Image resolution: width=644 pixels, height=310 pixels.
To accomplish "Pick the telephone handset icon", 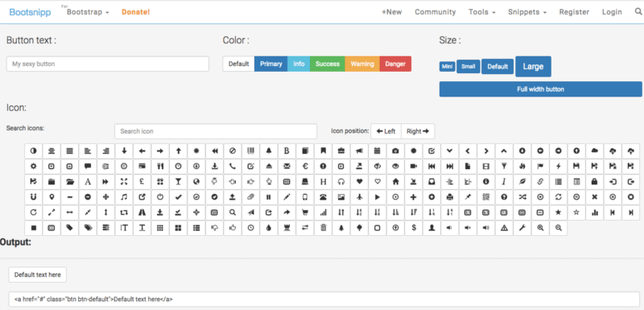I will pyautogui.click(x=233, y=167).
